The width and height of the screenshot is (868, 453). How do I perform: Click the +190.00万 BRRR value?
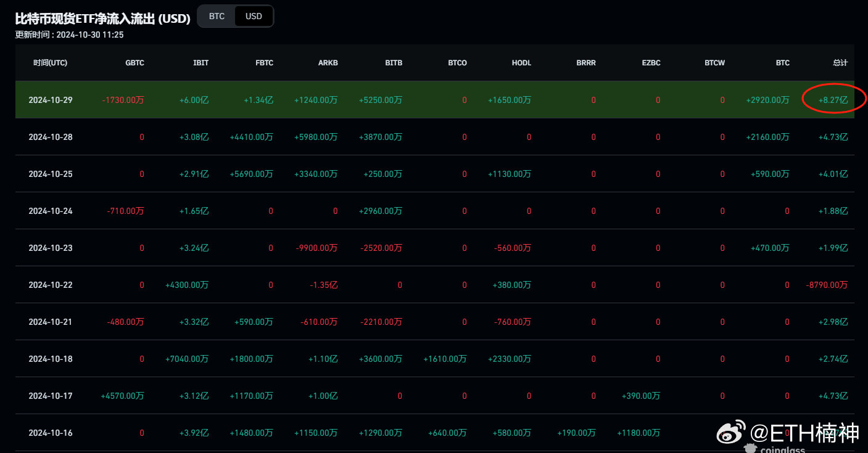click(576, 433)
